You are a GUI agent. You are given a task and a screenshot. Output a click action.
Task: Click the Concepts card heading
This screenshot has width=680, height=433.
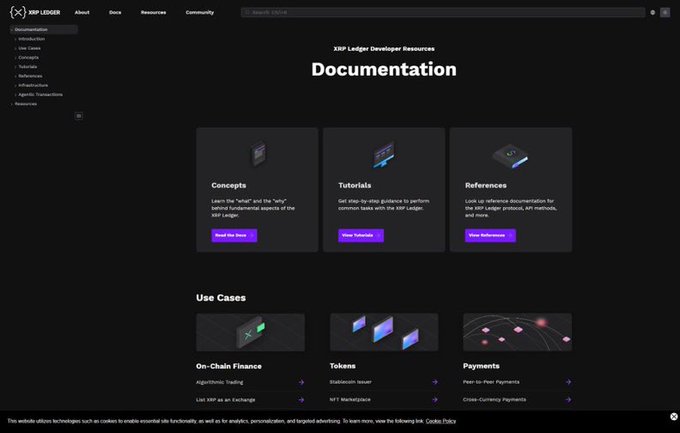click(x=229, y=185)
